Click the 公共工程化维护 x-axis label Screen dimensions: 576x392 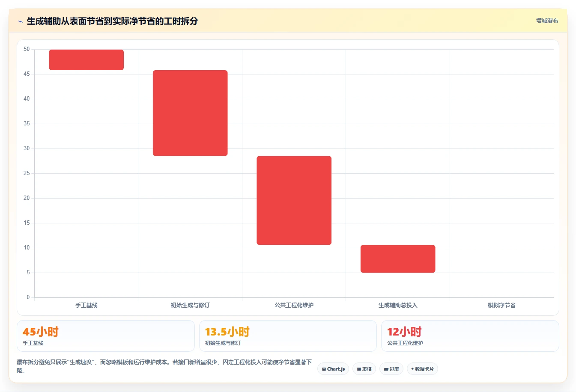294,305
